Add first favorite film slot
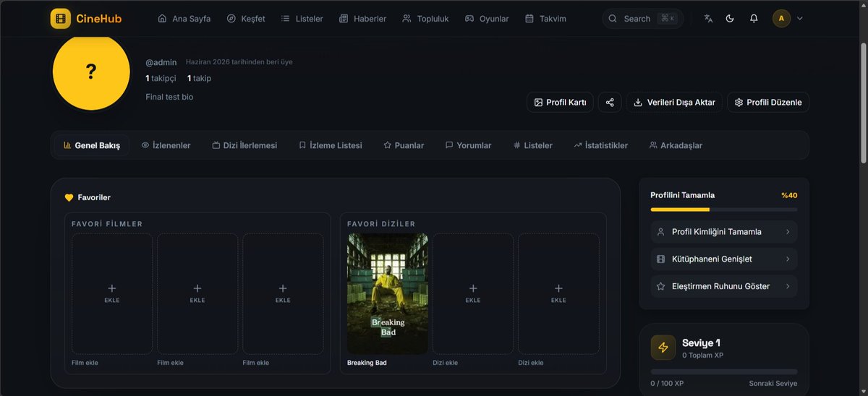 (112, 293)
